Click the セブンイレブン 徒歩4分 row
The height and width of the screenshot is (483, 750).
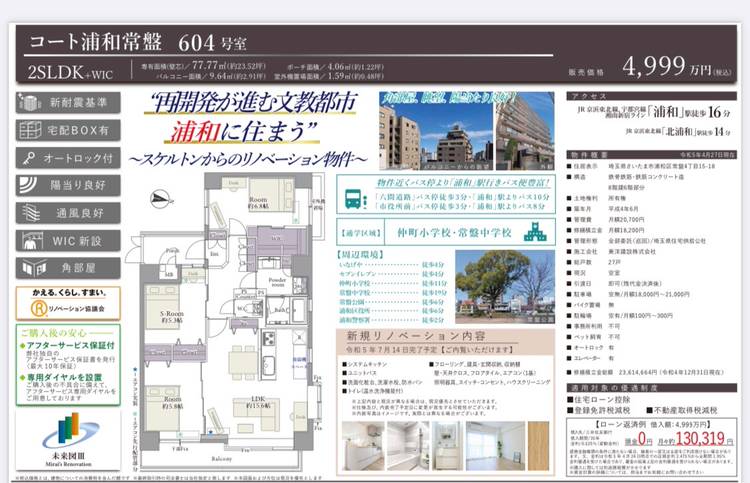pos(392,274)
